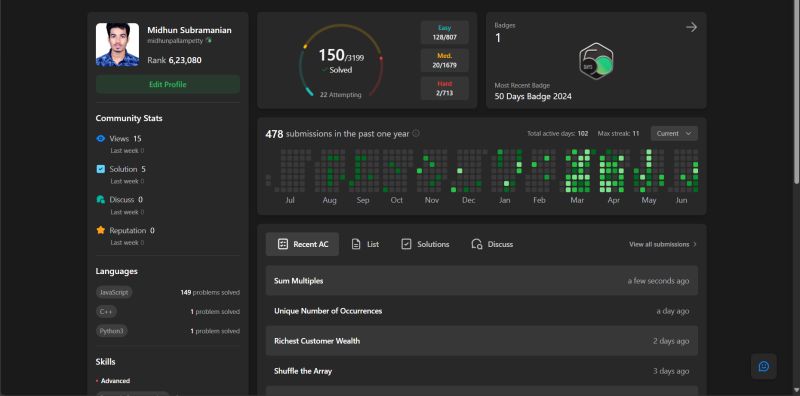Click View all submissions chevron link

tap(663, 244)
